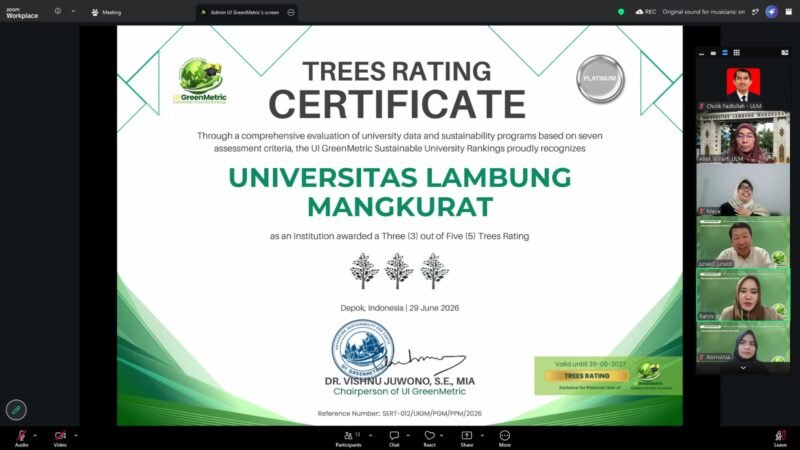Open the More options menu

[x=505, y=438]
